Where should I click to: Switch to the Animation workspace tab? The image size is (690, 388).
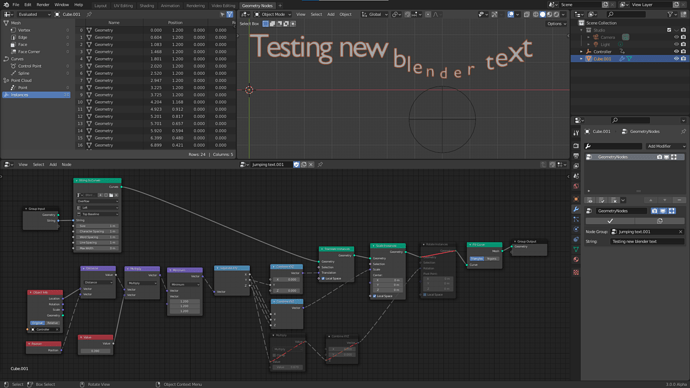pyautogui.click(x=170, y=6)
